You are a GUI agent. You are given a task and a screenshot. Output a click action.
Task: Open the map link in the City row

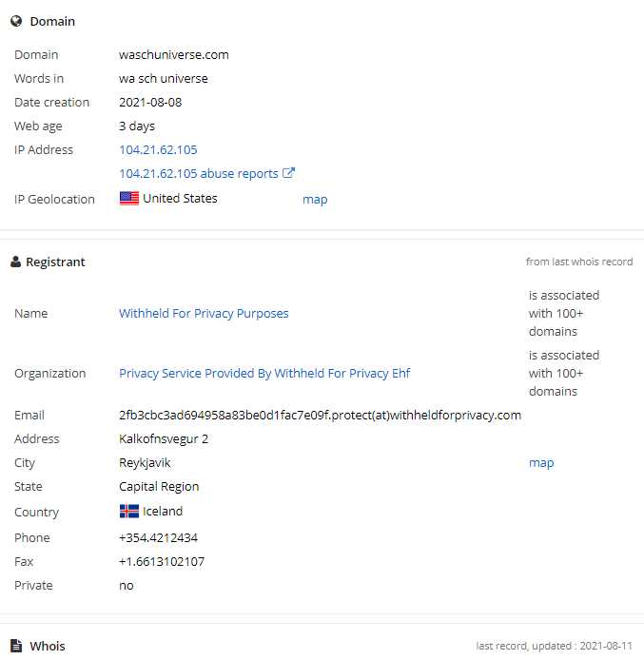(541, 462)
